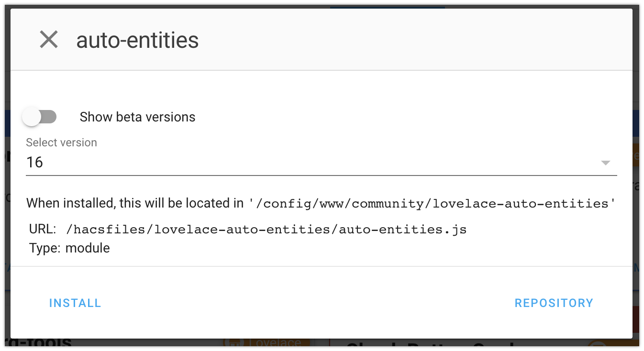Toggle beta versions off after enabling
The image size is (644, 351).
[40, 117]
